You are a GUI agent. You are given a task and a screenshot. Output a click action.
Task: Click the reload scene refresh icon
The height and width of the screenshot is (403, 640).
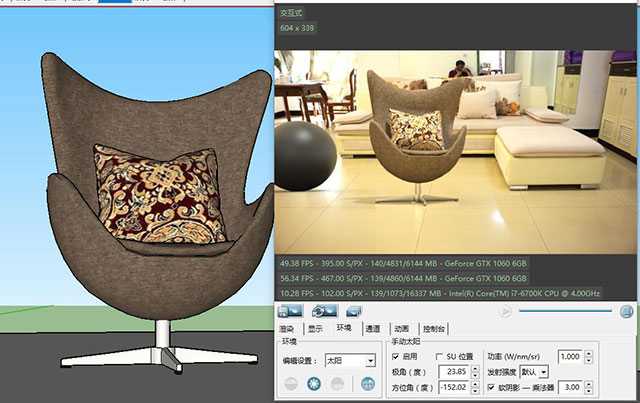pos(324,311)
